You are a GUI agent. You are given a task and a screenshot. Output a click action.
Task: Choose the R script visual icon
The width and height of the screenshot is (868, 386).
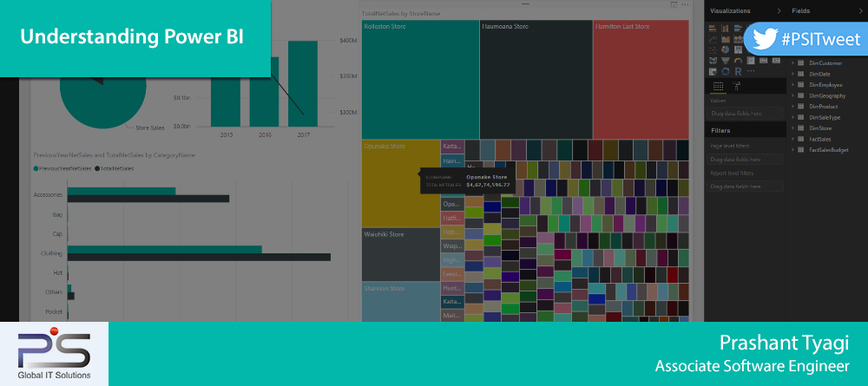[x=738, y=71]
